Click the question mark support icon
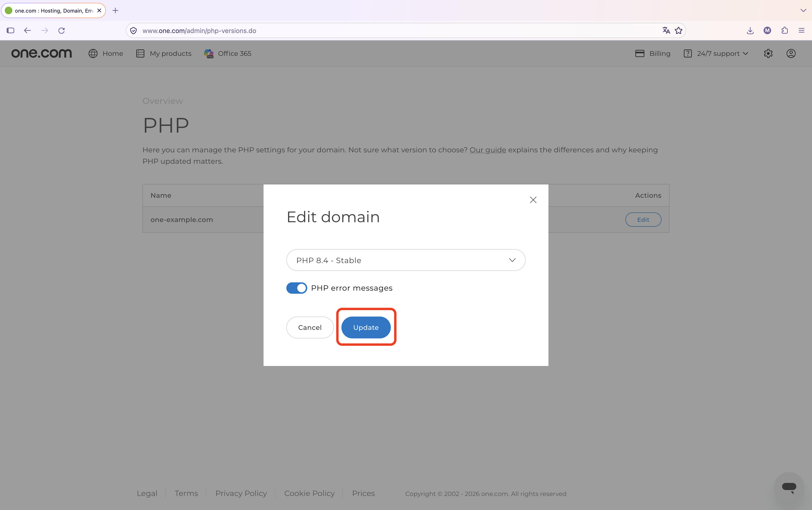The image size is (812, 510). coord(688,53)
